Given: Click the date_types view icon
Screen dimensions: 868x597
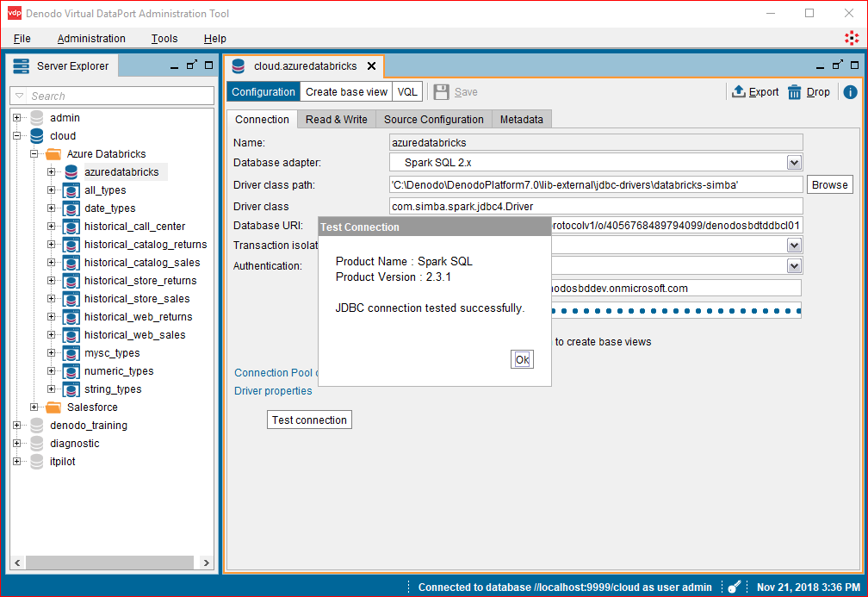Looking at the screenshot, I should pyautogui.click(x=71, y=208).
